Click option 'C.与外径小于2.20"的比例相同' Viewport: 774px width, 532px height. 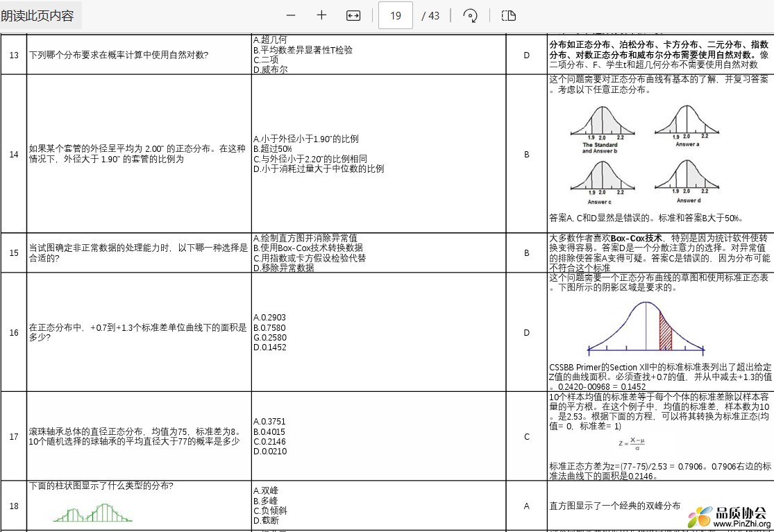[310, 159]
